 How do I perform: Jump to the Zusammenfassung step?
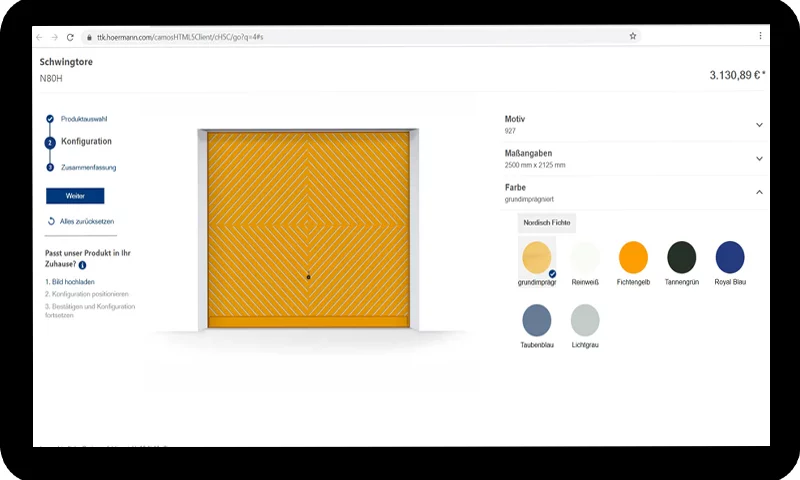click(x=88, y=167)
